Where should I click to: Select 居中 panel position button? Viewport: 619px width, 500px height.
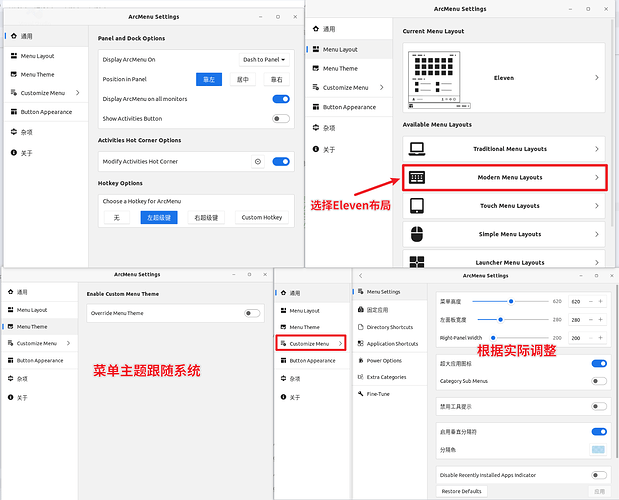(243, 79)
